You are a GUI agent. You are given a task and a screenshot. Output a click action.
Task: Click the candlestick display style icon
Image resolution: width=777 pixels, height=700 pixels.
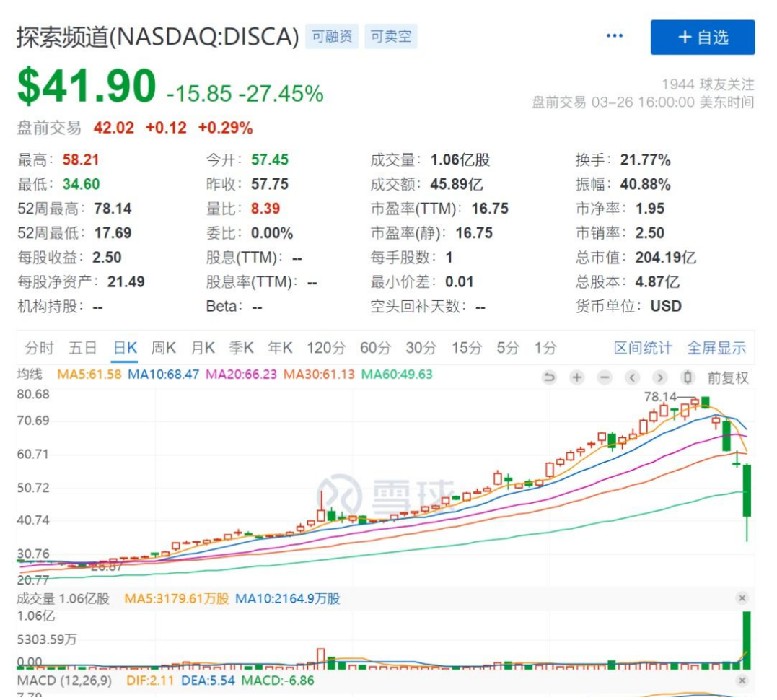coord(687,377)
